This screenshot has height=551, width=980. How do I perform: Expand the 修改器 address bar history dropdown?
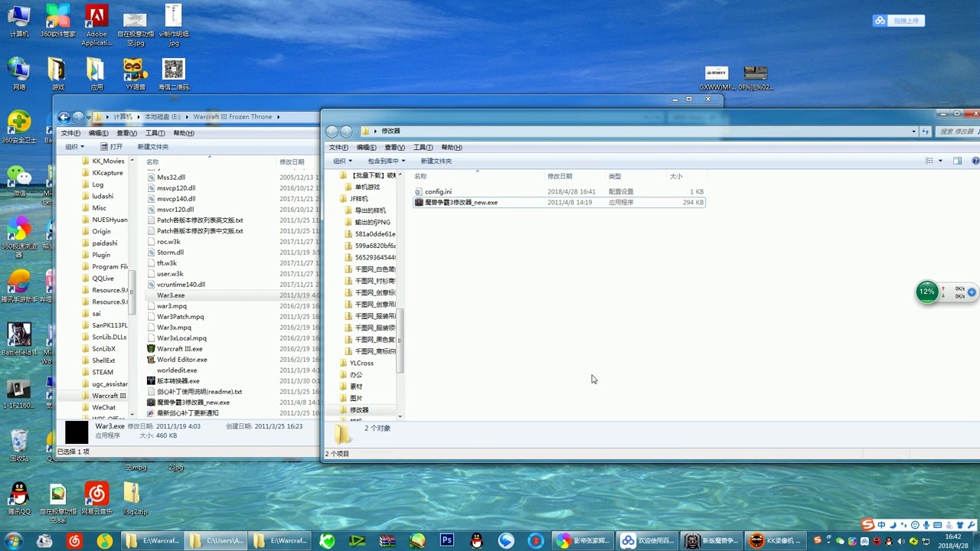(913, 132)
